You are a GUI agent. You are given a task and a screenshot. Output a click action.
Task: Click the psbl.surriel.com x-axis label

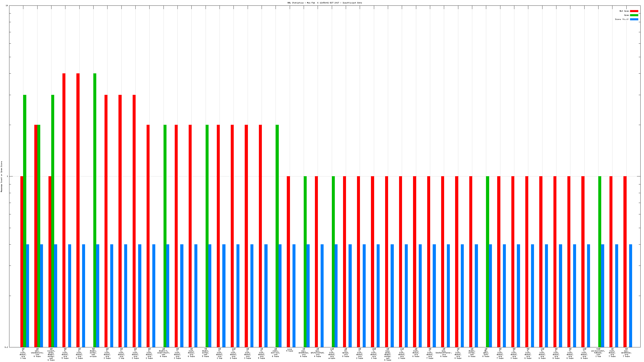(x=275, y=352)
